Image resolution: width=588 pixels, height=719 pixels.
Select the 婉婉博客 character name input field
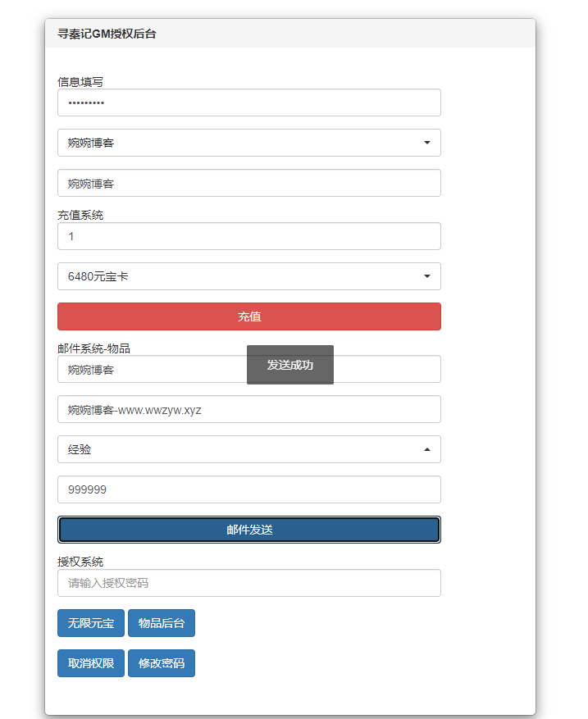click(248, 183)
